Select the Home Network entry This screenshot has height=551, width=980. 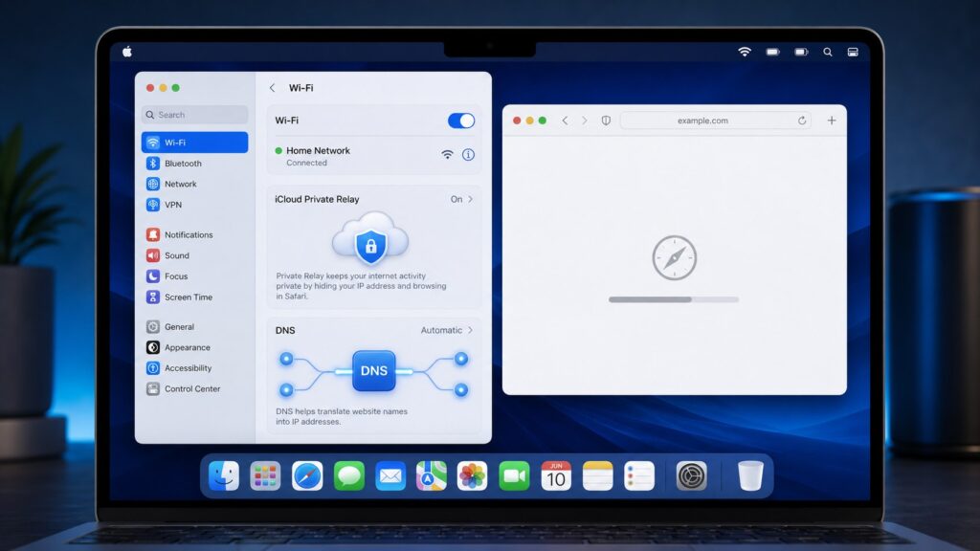coord(374,156)
